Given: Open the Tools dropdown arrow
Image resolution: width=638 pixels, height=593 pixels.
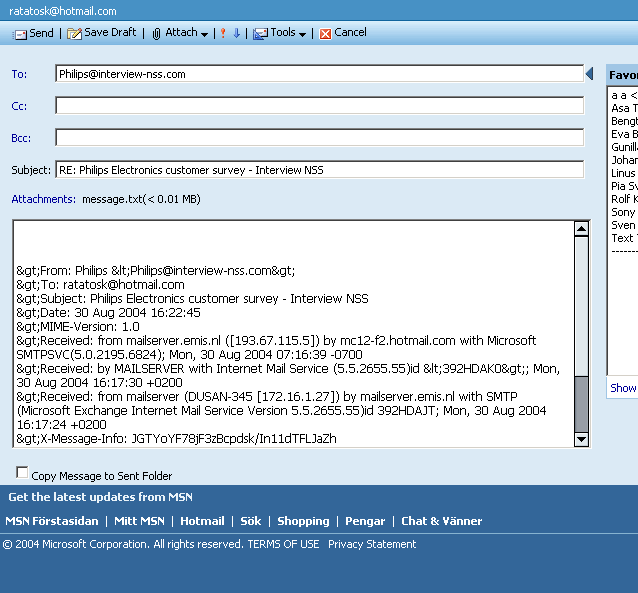Looking at the screenshot, I should point(302,35).
